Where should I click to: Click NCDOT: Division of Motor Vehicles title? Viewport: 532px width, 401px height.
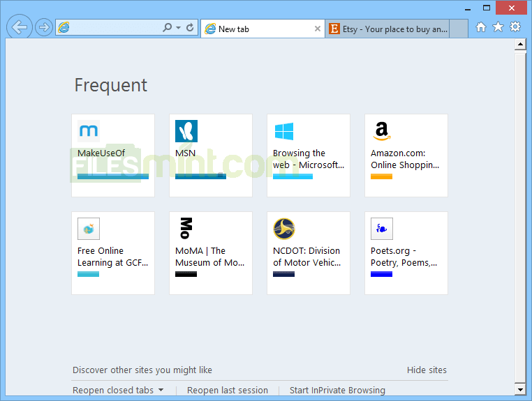point(306,257)
